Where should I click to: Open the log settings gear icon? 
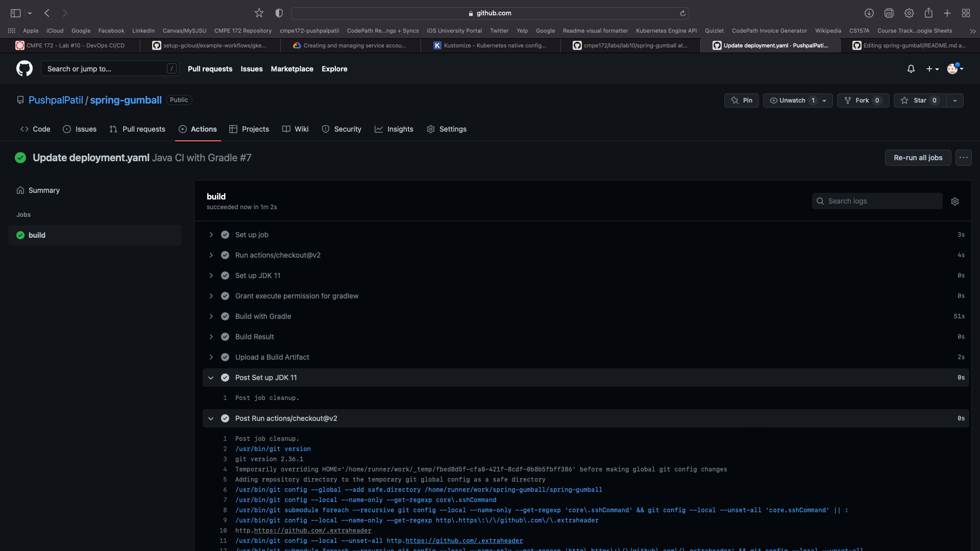tap(955, 201)
